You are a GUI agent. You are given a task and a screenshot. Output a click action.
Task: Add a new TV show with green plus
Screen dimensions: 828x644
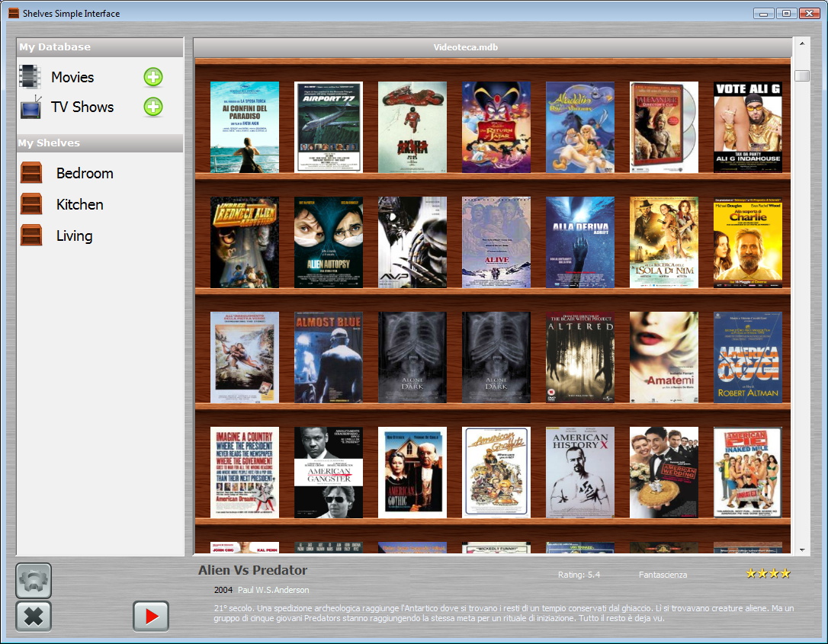153,107
